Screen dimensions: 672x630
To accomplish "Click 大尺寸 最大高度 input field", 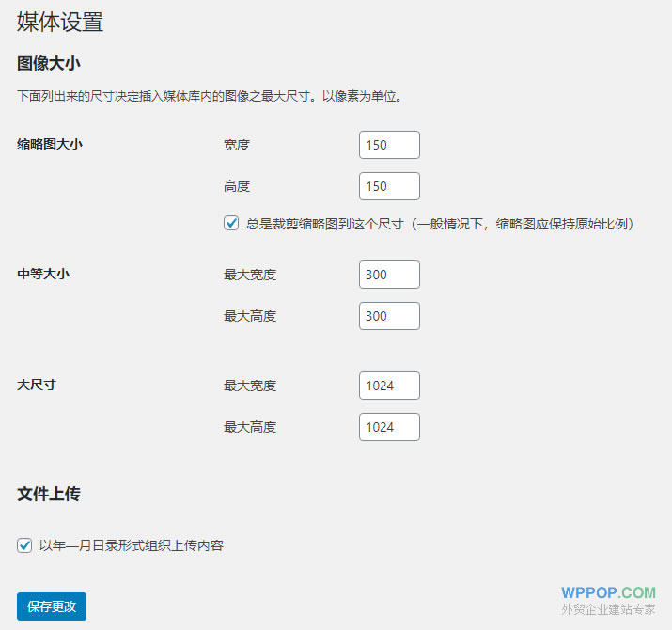I will click(389, 427).
